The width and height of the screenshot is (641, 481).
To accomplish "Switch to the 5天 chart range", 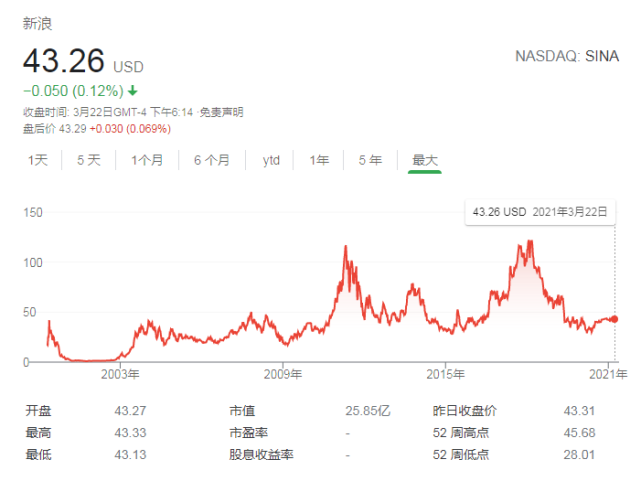I will click(x=89, y=160).
